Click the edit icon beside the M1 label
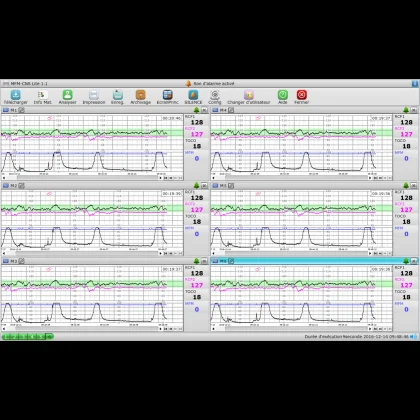The image size is (420, 420). tap(22, 110)
